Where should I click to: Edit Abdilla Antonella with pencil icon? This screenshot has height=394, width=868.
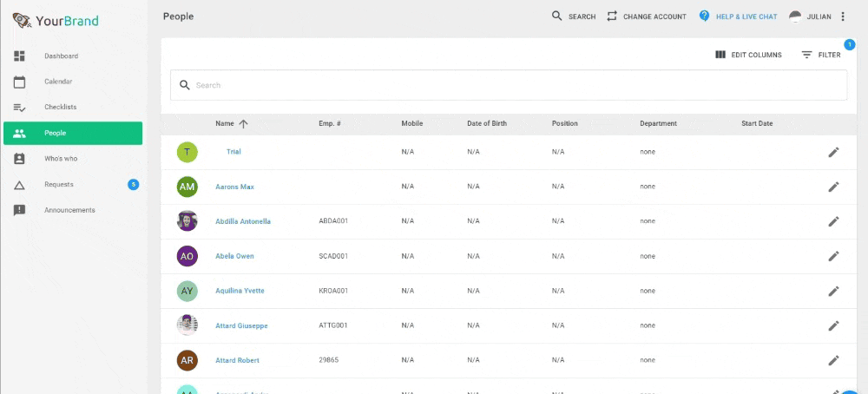pos(833,221)
